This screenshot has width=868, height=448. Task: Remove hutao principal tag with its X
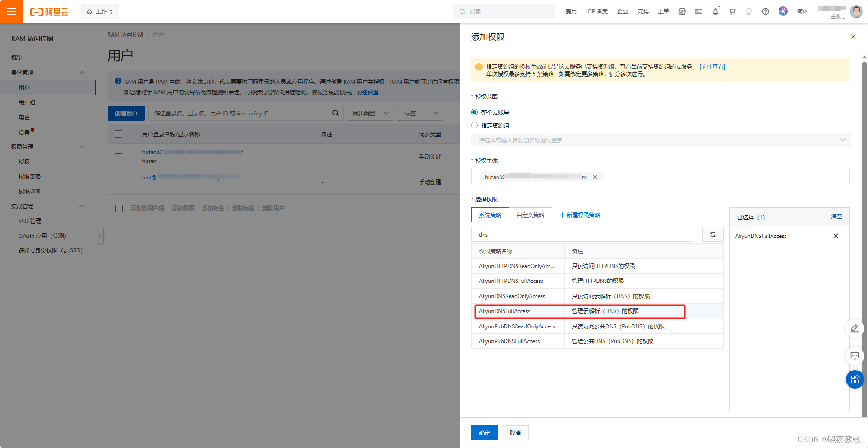point(595,177)
